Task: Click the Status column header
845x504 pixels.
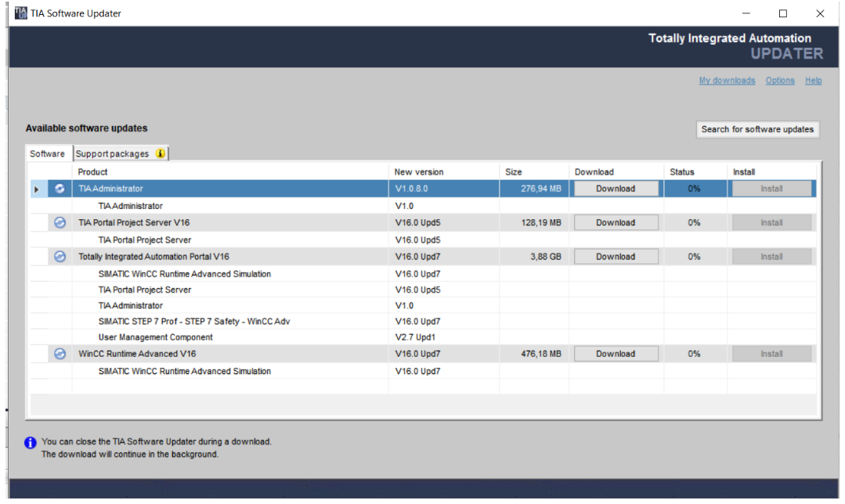Action: (x=695, y=171)
